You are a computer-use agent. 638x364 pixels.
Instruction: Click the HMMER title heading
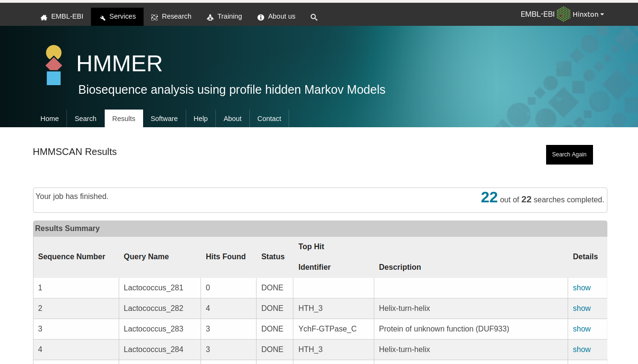tap(119, 64)
